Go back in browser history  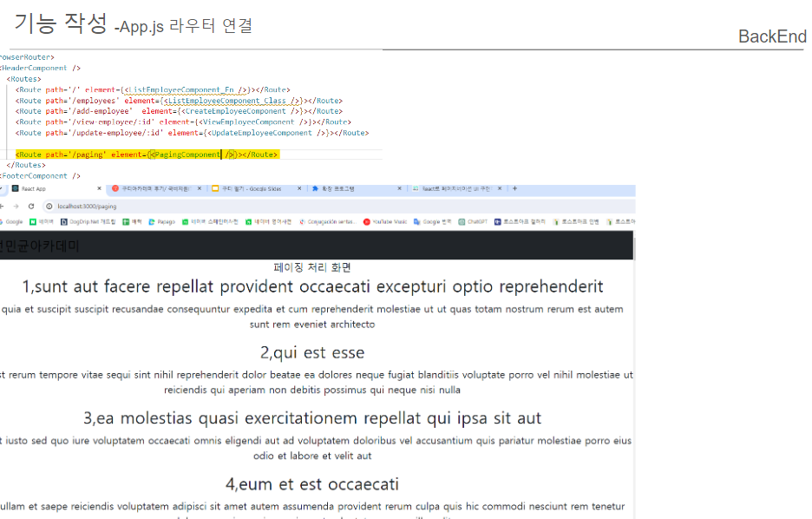pyautogui.click(x=2, y=207)
